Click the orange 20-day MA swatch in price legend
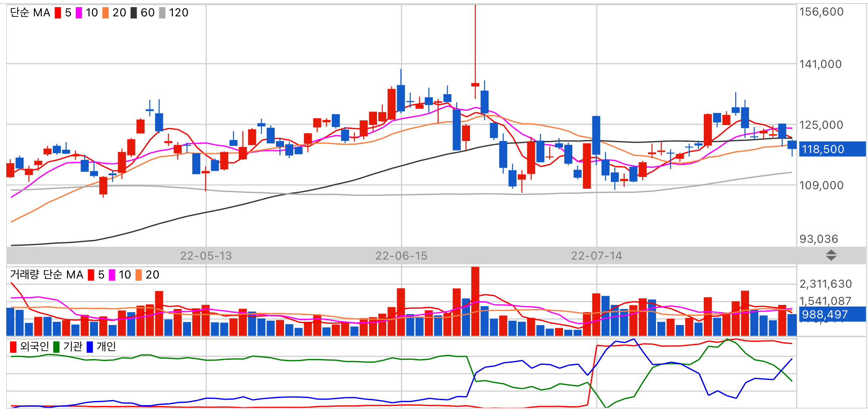Viewport: 868px width, 411px height. (x=106, y=13)
